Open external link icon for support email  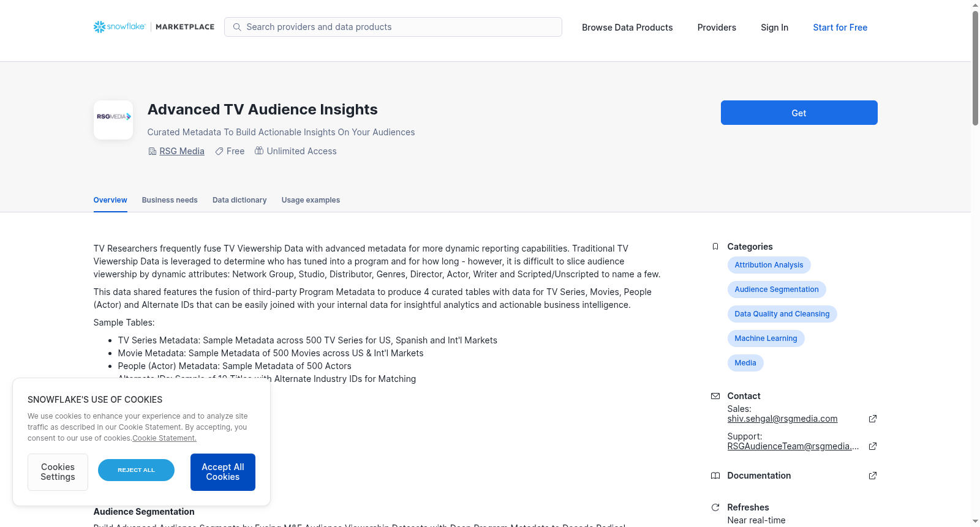873,446
